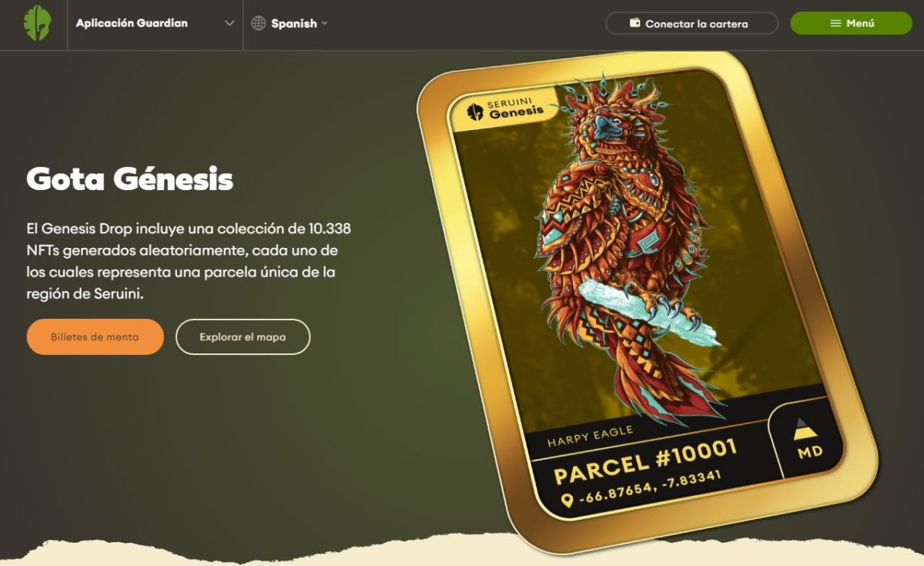Select Aplicación Guardian app label

tap(132, 23)
